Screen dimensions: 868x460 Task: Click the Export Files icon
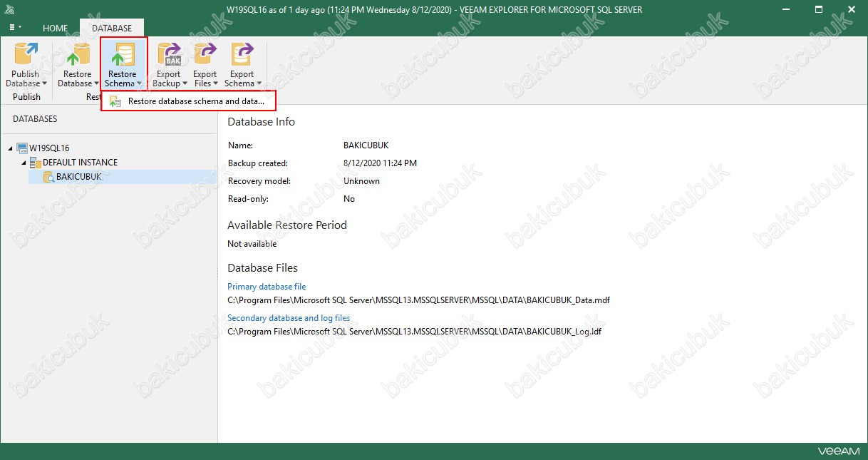coord(205,55)
